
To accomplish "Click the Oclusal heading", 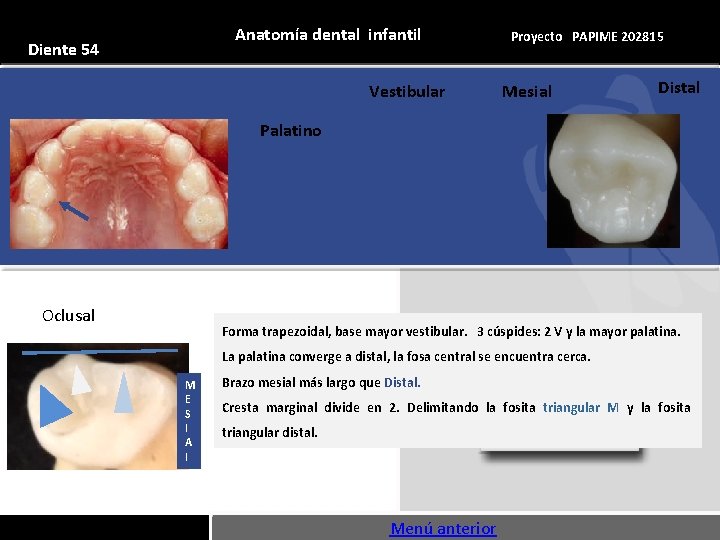I will (x=68, y=315).
